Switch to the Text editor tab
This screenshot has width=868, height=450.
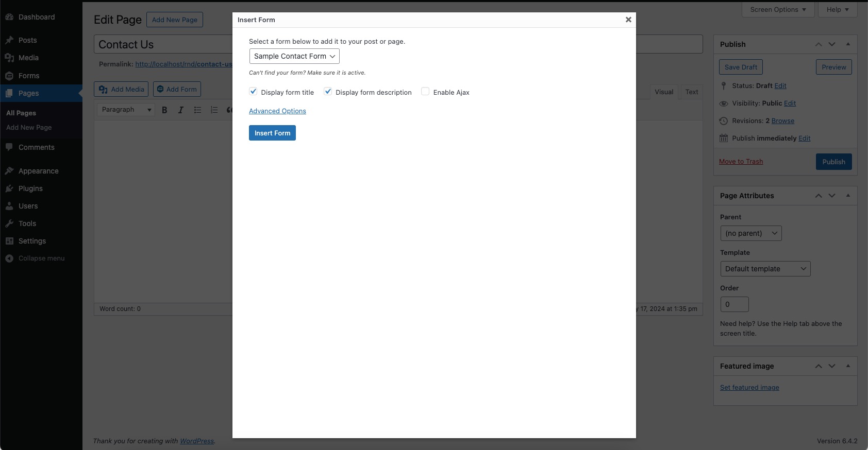[692, 92]
